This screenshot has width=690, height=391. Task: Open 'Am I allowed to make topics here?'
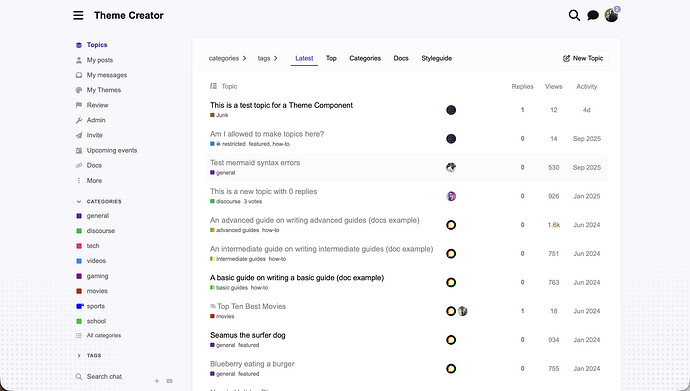(267, 134)
